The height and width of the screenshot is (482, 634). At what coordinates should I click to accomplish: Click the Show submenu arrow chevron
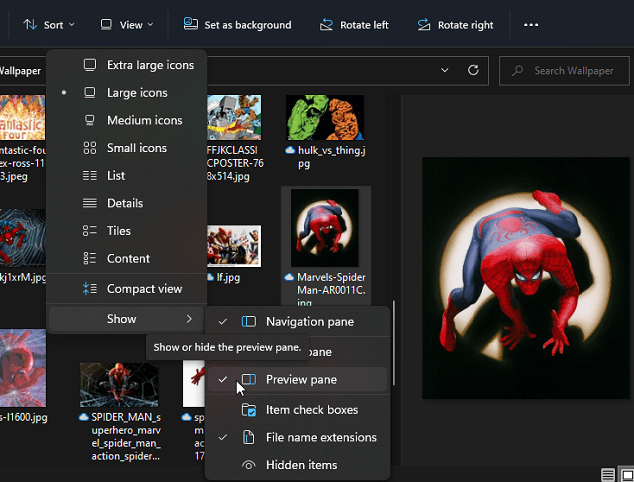[x=189, y=319]
